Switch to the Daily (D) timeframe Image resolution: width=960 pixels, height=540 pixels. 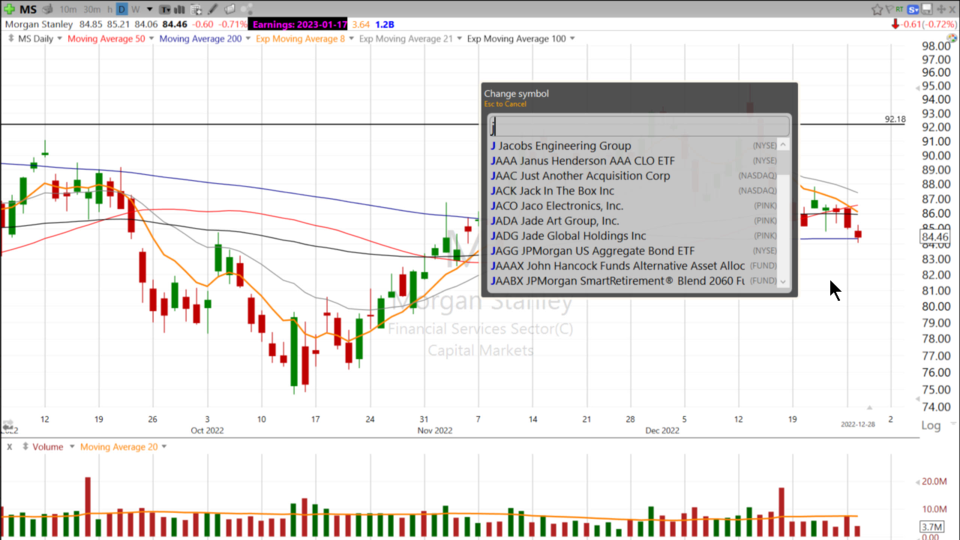123,9
